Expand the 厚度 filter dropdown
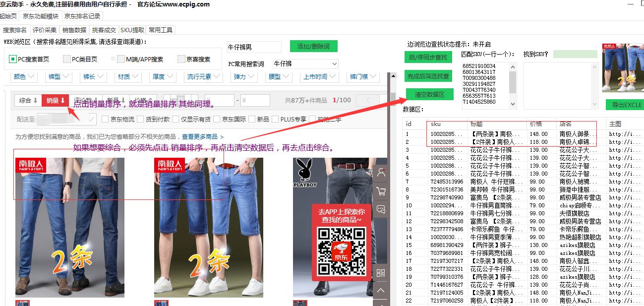Image resolution: width=644 pixels, height=306 pixels. pos(163,77)
